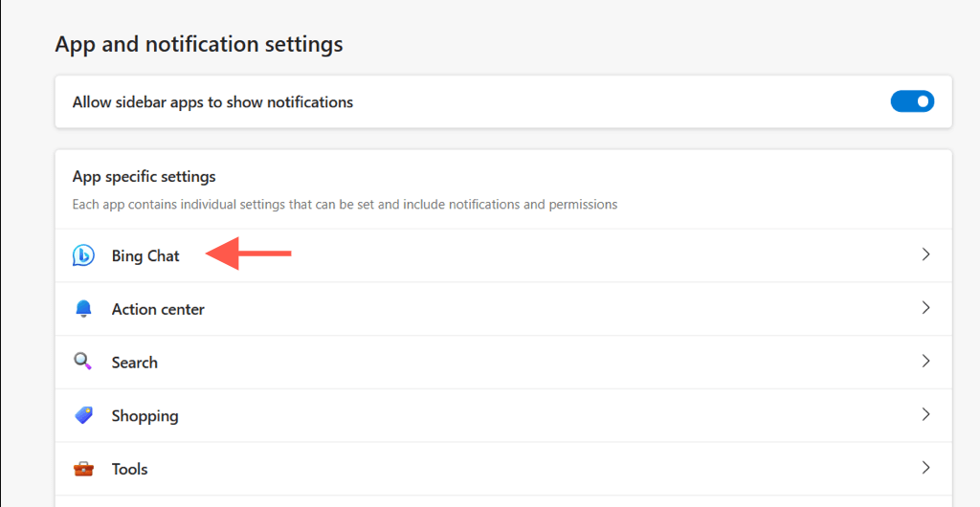Open the Bing Chat settings entry
The width and height of the screenshot is (980, 507).
coord(145,255)
